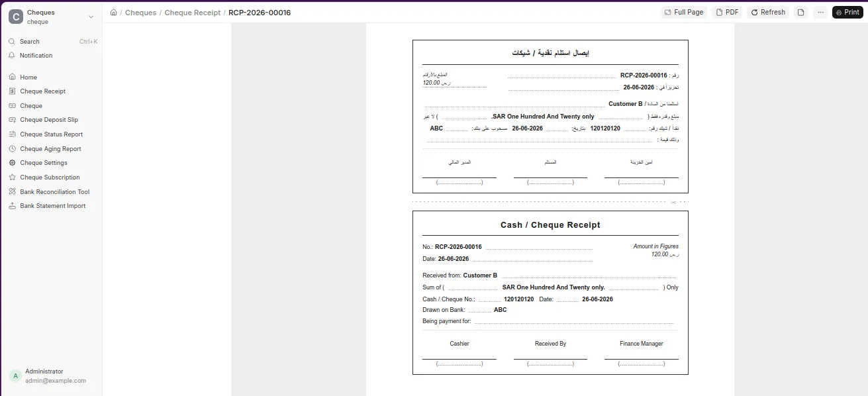The width and height of the screenshot is (868, 396).
Task: Click the Cash / Cheque Receipt heading
Action: [x=550, y=225]
